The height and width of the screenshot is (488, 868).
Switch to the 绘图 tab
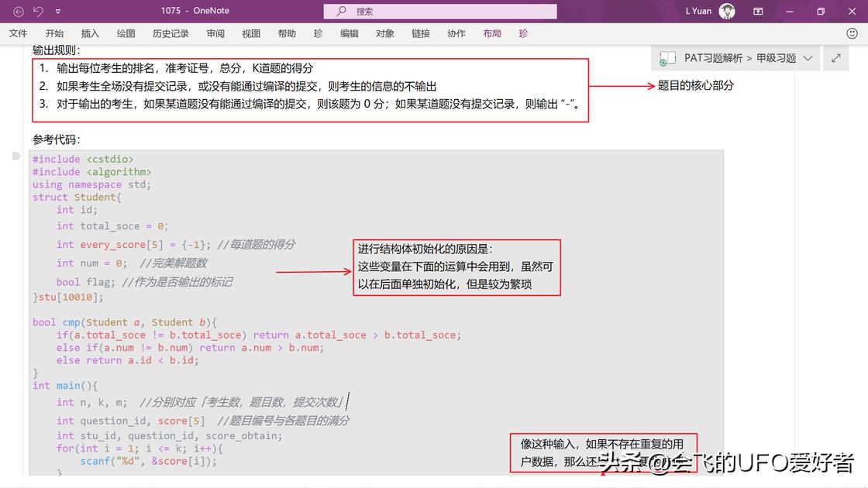pos(126,33)
